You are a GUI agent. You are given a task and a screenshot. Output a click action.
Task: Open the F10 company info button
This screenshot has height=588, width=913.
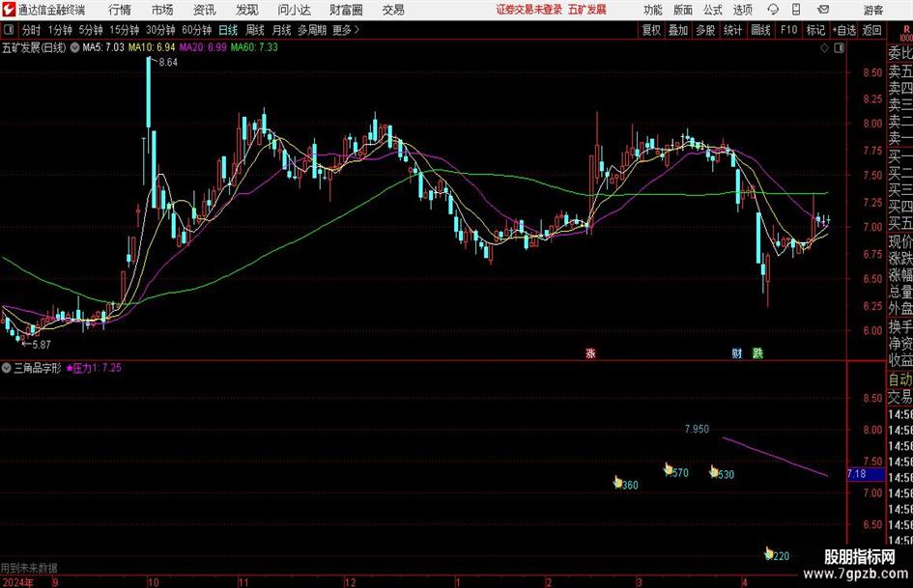(788, 30)
